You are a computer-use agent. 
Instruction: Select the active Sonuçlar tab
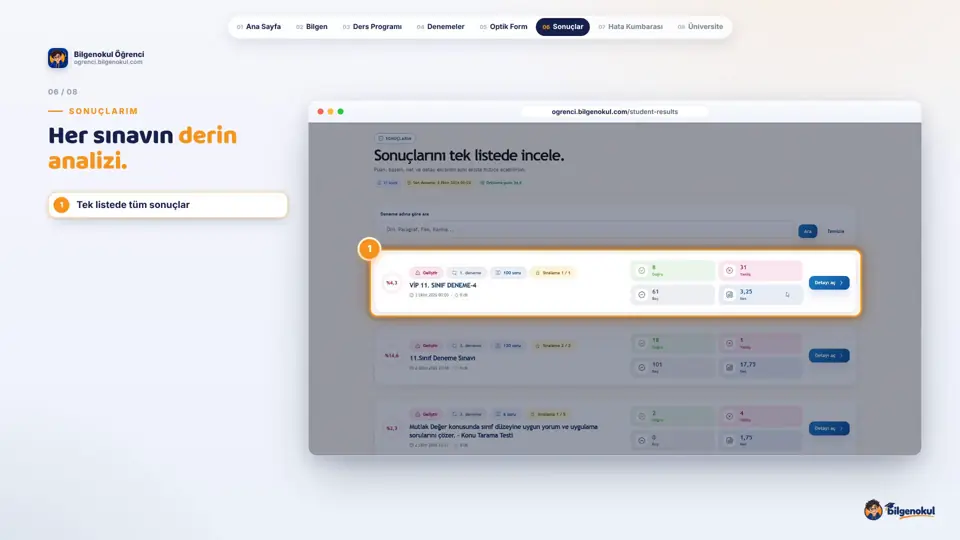point(563,27)
